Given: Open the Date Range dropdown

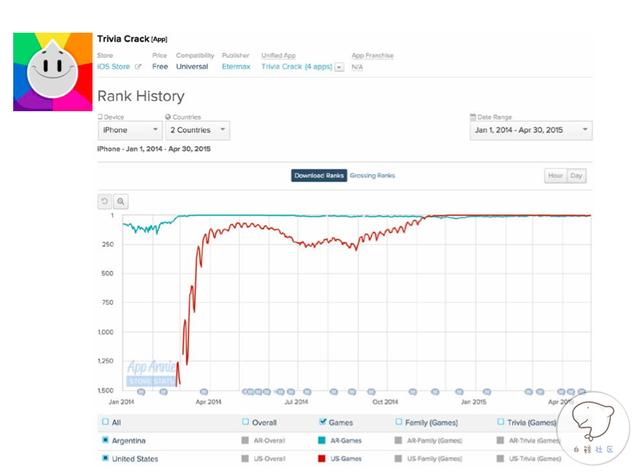Looking at the screenshot, I should [x=529, y=130].
